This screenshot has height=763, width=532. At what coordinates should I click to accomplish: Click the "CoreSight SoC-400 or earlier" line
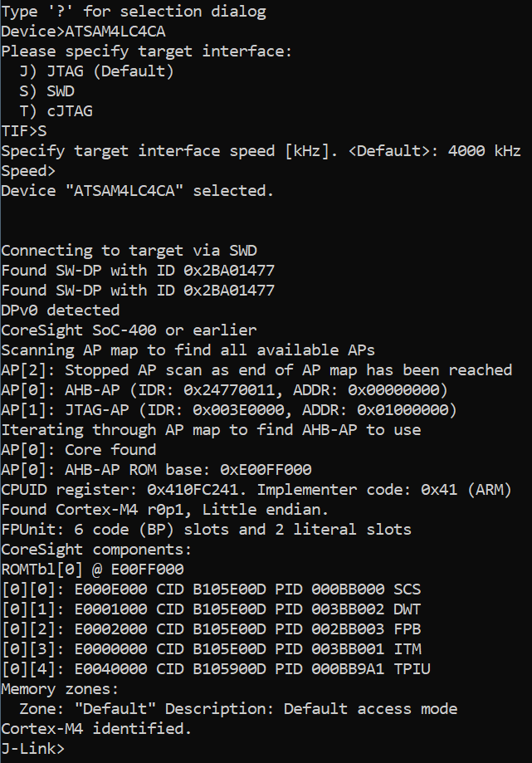pyautogui.click(x=129, y=330)
